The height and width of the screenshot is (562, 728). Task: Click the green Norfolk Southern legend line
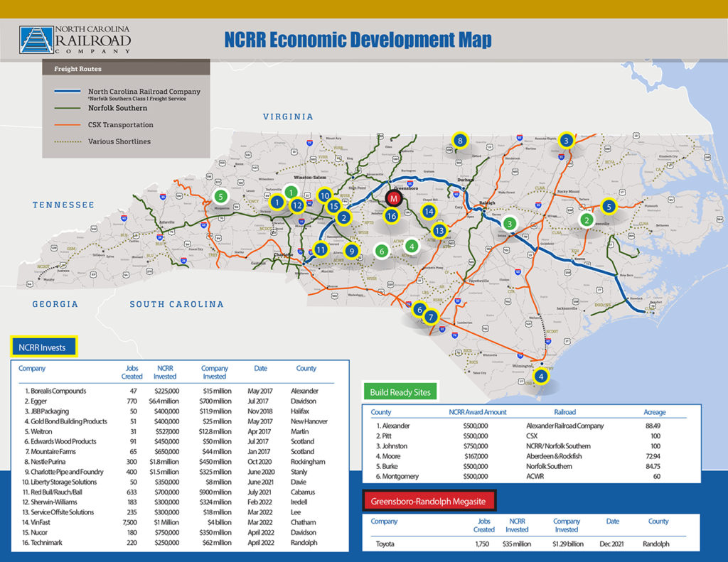click(x=69, y=108)
